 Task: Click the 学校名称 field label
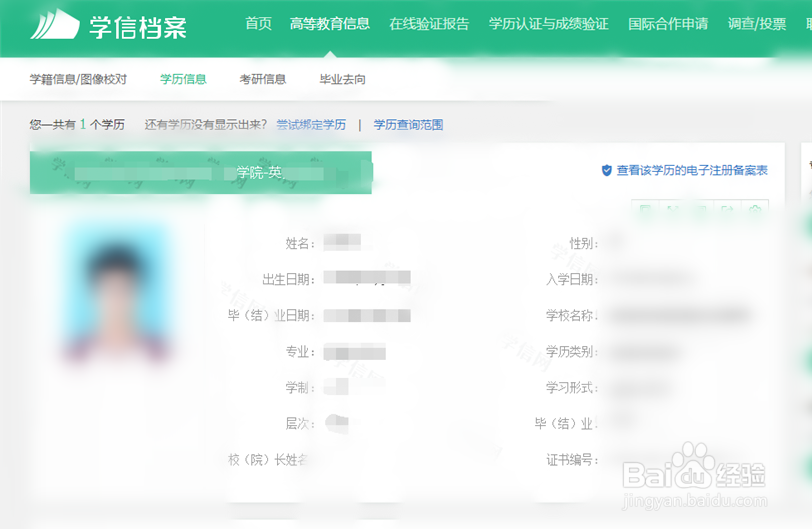click(572, 315)
